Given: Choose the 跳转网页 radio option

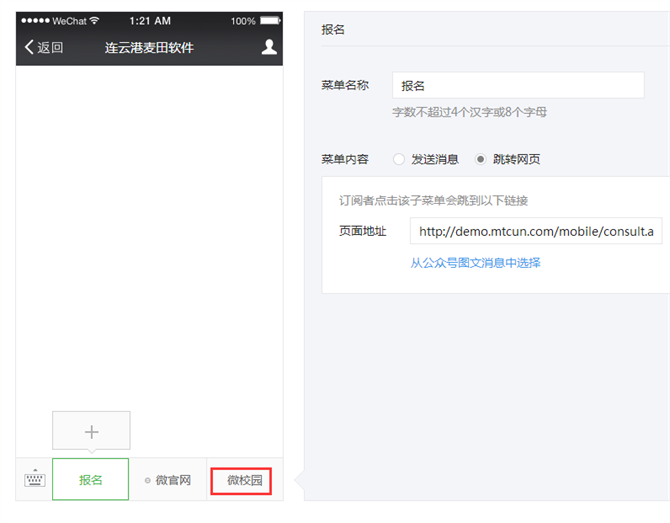Looking at the screenshot, I should [x=480, y=159].
